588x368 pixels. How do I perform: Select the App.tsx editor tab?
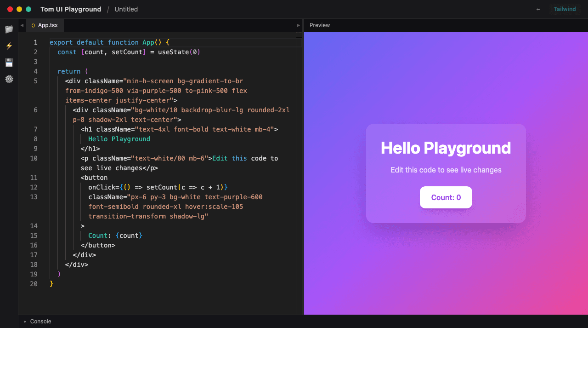tap(47, 25)
